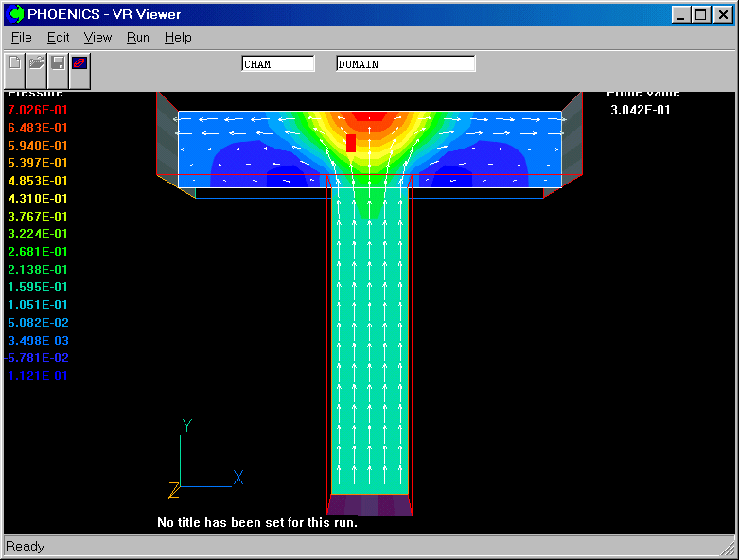Open the File menu
The height and width of the screenshot is (560, 739).
[x=22, y=38]
